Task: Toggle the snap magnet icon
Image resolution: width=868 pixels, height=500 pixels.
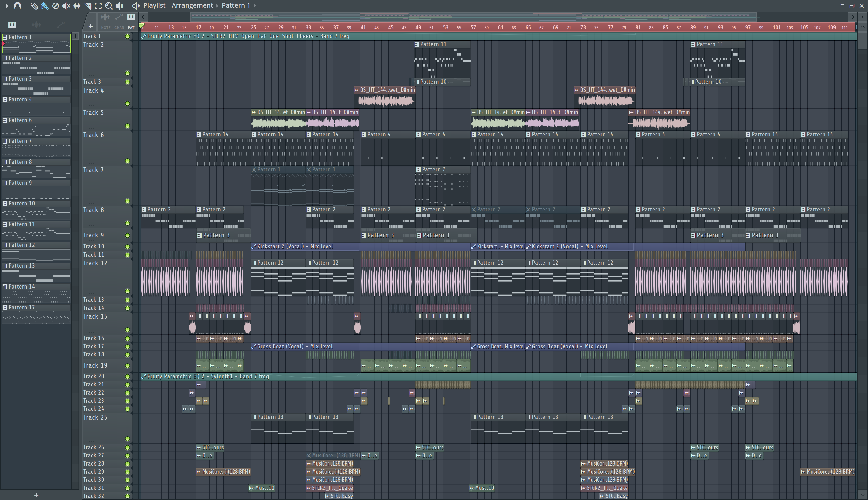Action: point(18,6)
